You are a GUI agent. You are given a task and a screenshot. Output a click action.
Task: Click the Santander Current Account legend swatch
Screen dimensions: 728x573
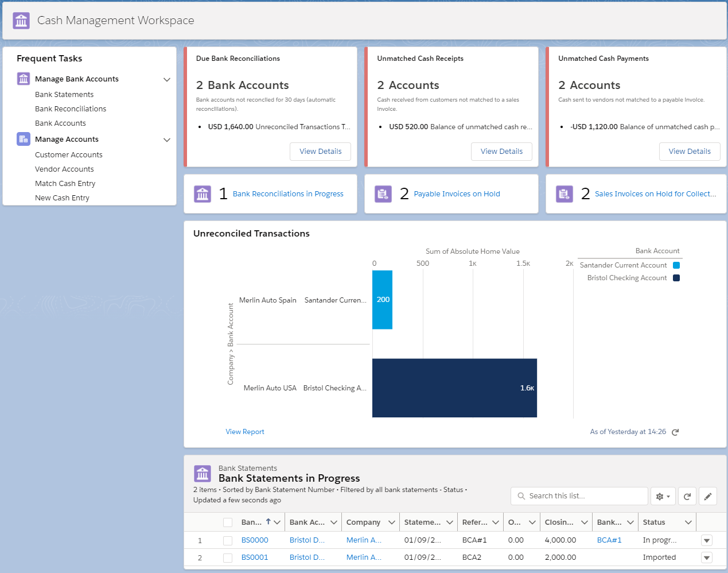(676, 265)
